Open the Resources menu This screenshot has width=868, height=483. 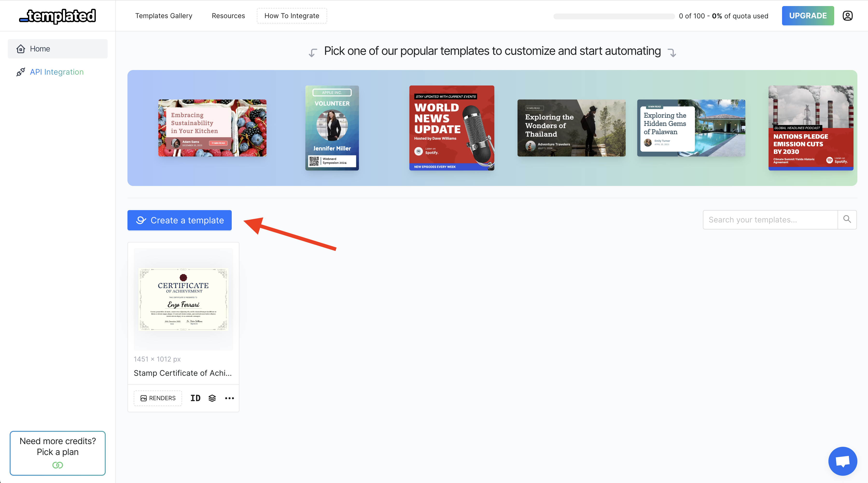(x=228, y=15)
